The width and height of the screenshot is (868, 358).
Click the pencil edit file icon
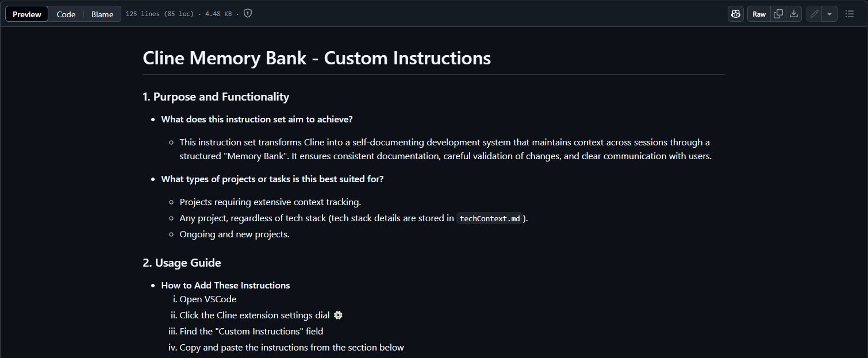point(814,14)
